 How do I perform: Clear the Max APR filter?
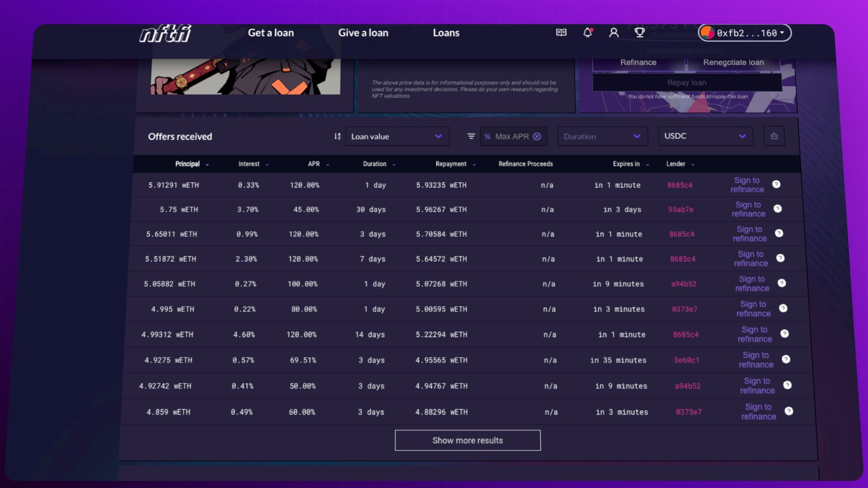pyautogui.click(x=537, y=136)
